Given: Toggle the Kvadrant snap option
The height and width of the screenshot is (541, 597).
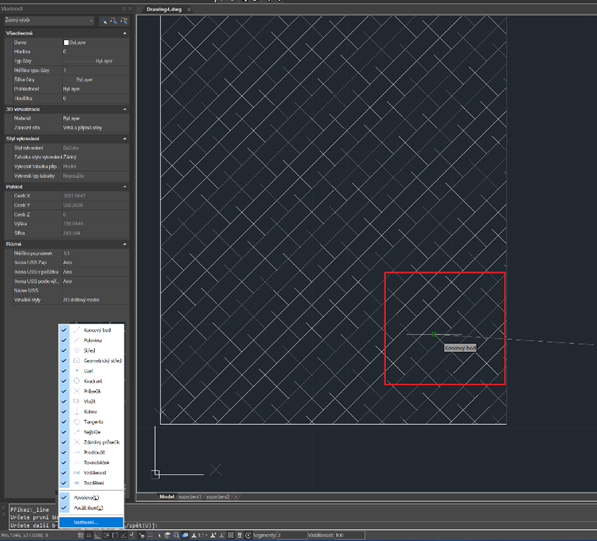Looking at the screenshot, I should click(x=91, y=381).
